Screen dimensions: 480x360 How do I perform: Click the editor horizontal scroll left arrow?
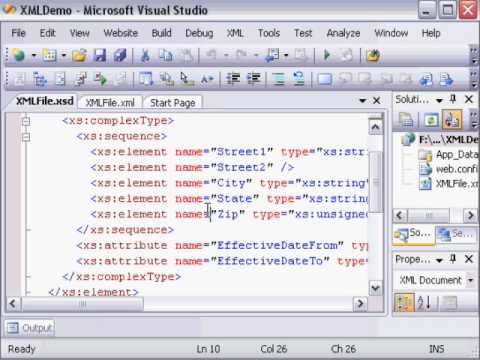click(13, 303)
